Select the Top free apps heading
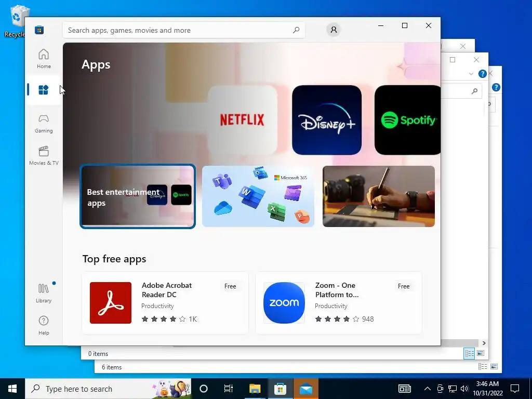Screen dimensions: 532x399 click(x=114, y=259)
